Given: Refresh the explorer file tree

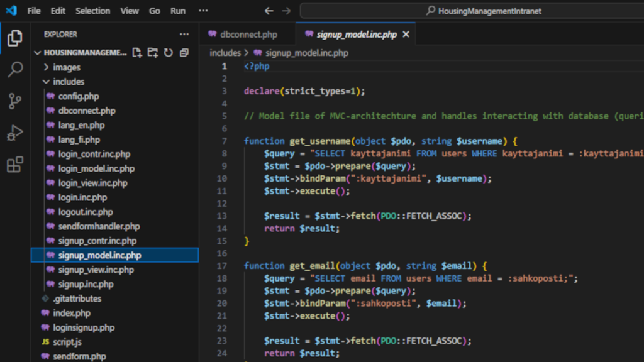Looking at the screenshot, I should tap(169, 53).
